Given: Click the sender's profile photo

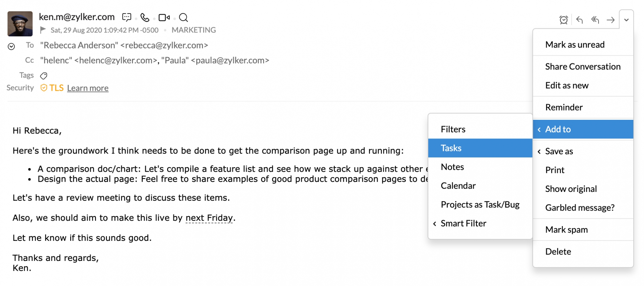Looking at the screenshot, I should (x=20, y=24).
